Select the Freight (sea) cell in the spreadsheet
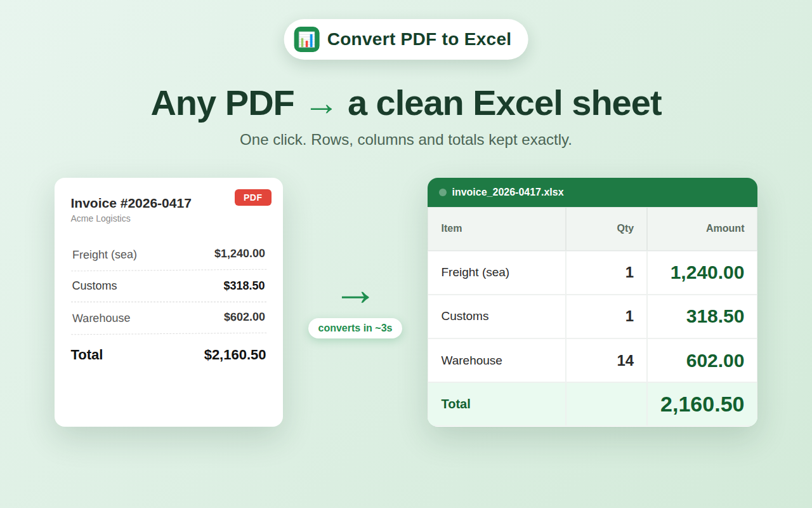Image resolution: width=812 pixels, height=508 pixels. [497, 272]
